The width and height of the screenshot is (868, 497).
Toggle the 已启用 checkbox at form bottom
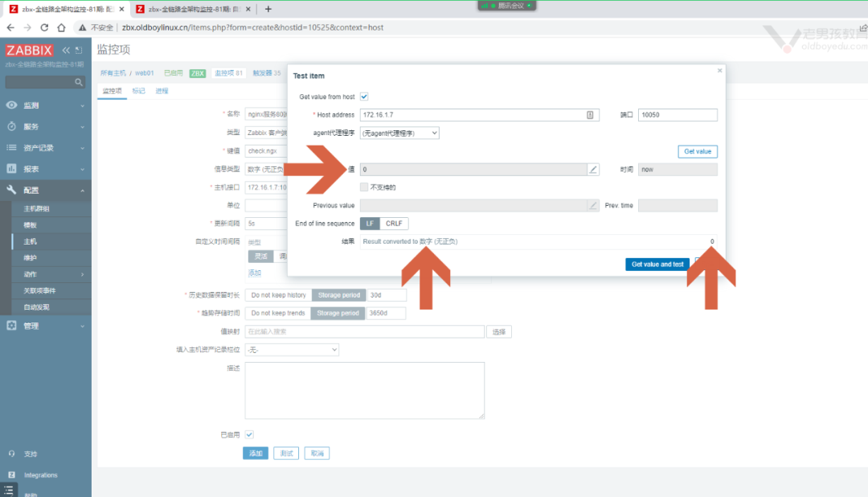(249, 435)
